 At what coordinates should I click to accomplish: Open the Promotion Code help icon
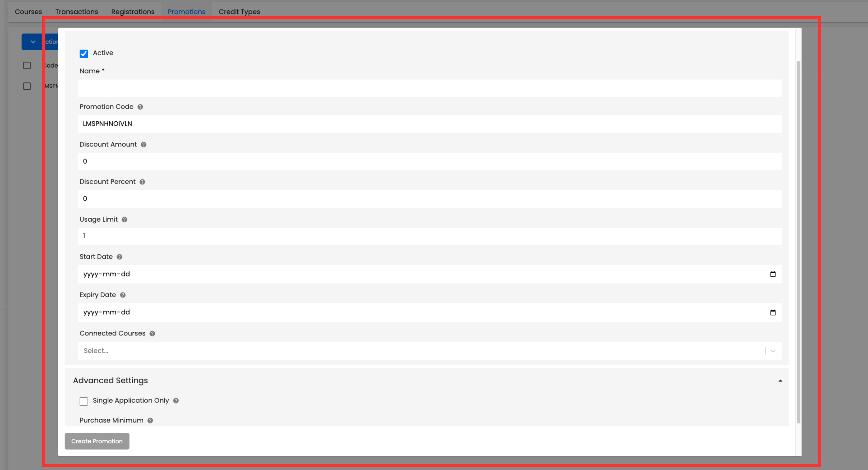click(x=140, y=107)
